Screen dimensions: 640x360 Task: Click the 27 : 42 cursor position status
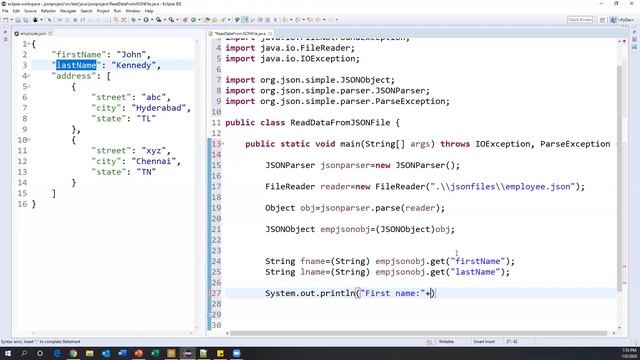pyautogui.click(x=512, y=342)
